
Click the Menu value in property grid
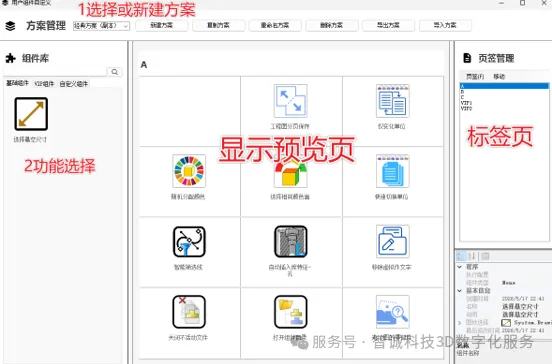509,283
